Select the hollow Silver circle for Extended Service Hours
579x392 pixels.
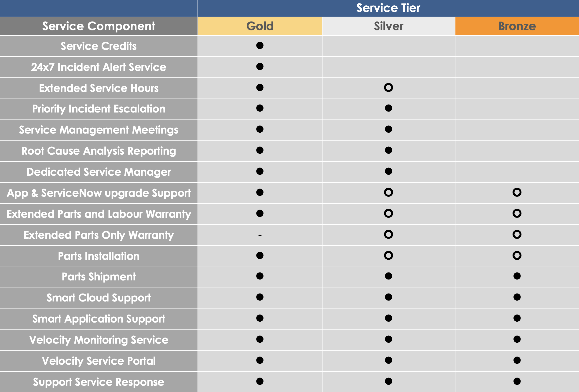388,87
